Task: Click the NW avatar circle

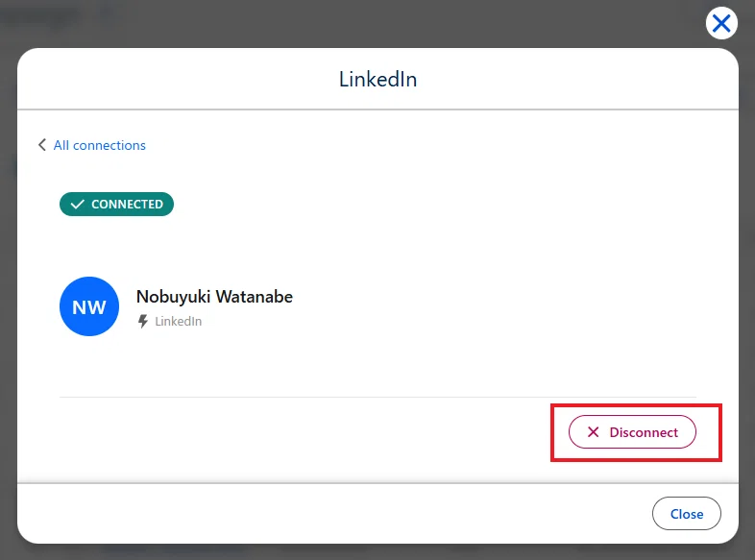Action: [89, 306]
